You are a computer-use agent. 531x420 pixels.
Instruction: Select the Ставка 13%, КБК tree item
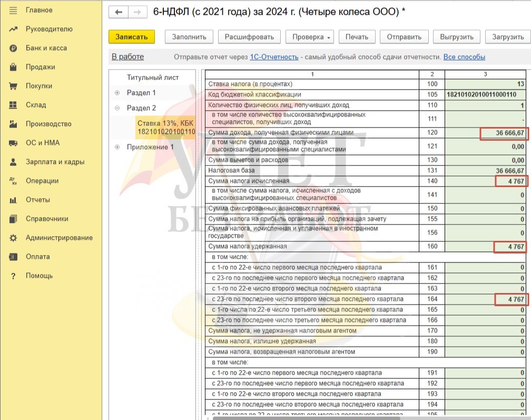pos(166,128)
